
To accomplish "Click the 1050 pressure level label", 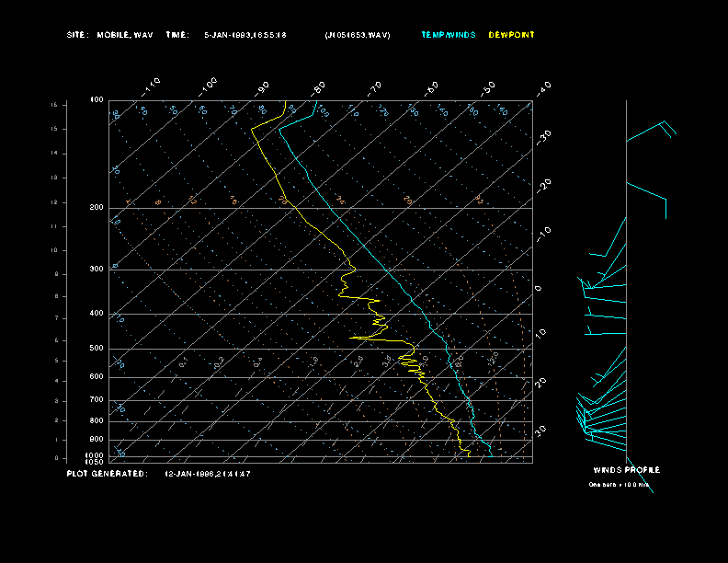I will pyautogui.click(x=95, y=462).
